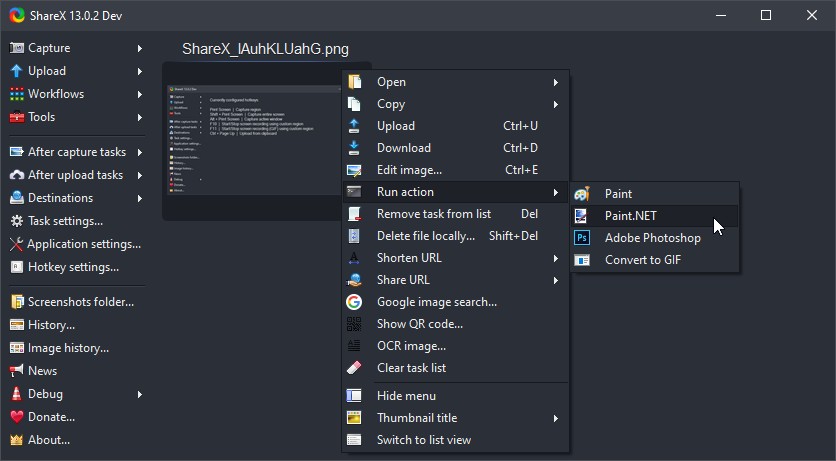This screenshot has width=836, height=461.
Task: Click the Capture camera icon in sidebar
Action: pos(17,48)
